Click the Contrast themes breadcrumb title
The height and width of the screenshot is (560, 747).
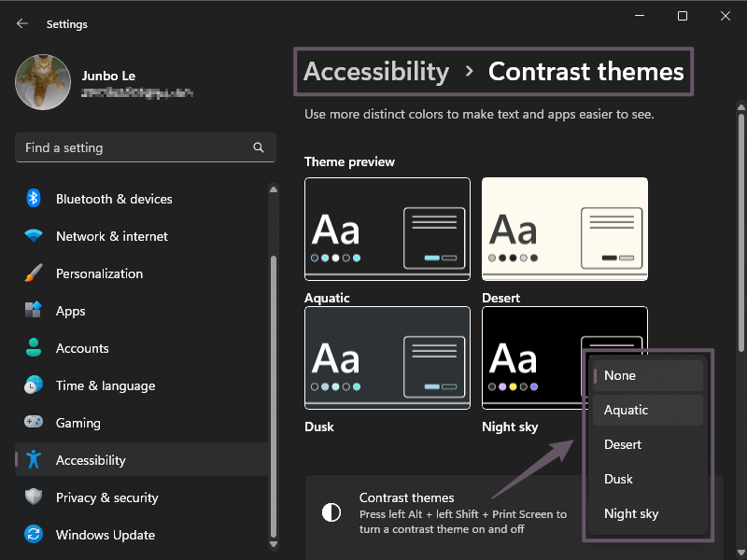coord(586,72)
